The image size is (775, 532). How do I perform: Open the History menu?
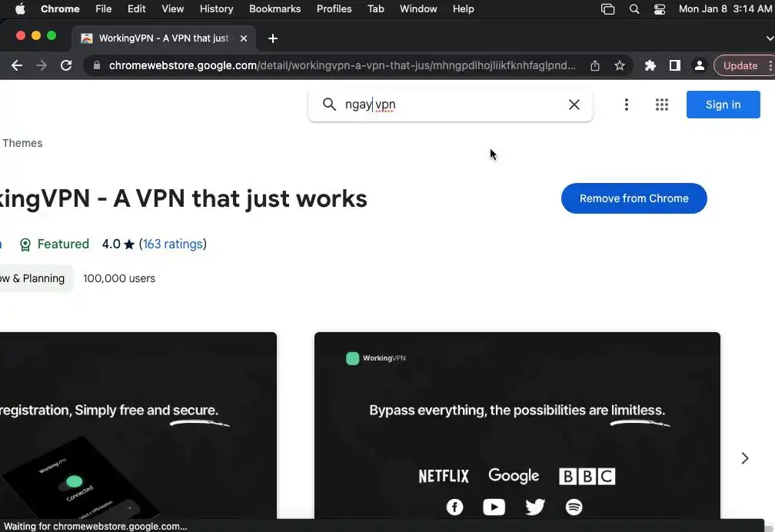click(217, 9)
